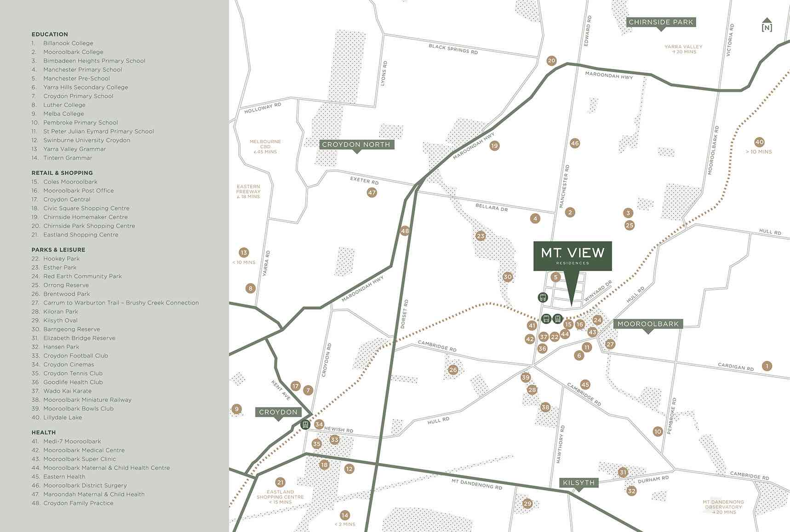The image size is (790, 532).
Task: Select the Croydon North suburb label
Action: [356, 145]
